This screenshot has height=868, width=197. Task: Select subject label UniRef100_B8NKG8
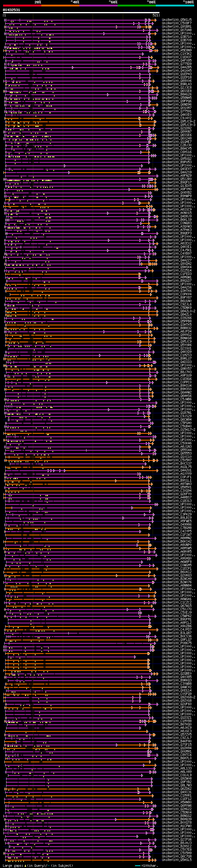(177, 338)
